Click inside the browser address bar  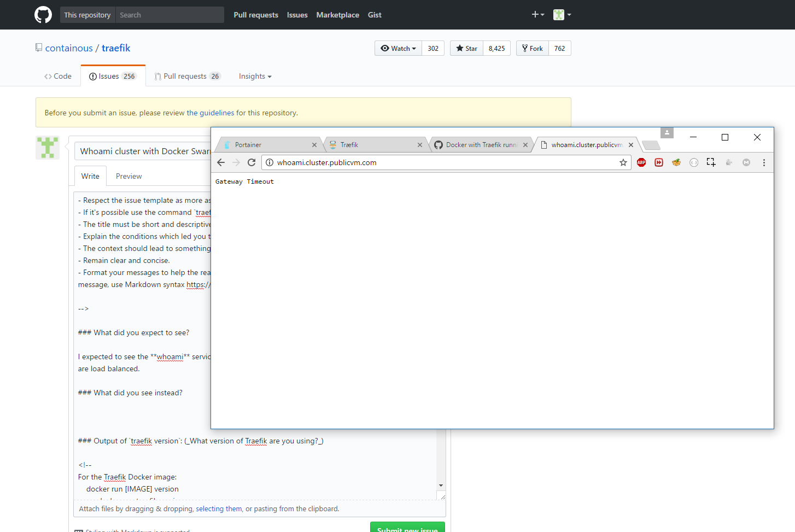pyautogui.click(x=383, y=162)
